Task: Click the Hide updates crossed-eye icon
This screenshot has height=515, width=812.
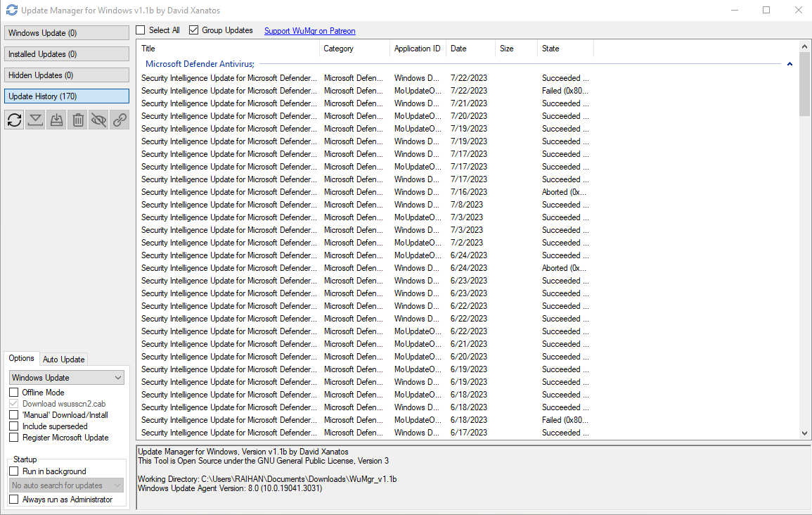Action: (98, 120)
